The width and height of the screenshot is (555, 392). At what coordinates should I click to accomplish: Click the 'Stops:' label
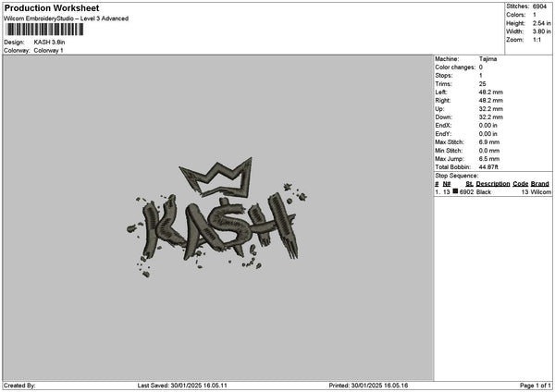coord(444,76)
